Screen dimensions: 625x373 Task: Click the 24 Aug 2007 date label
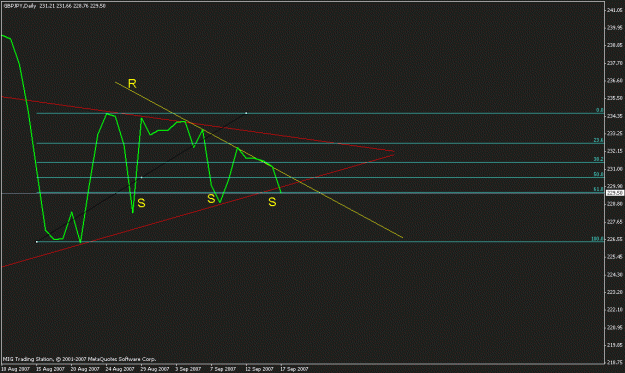[120, 369]
